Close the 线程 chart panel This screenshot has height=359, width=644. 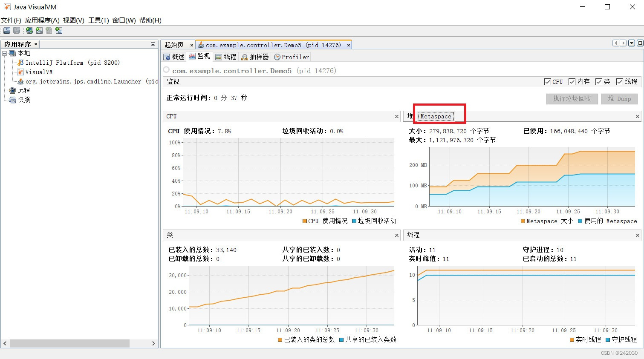pyautogui.click(x=638, y=235)
